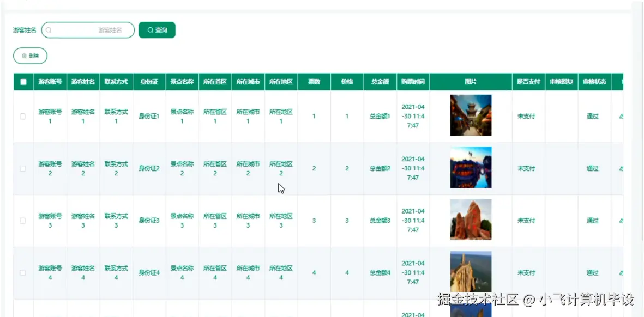644x317 pixels.
Task: Click the 游客姓名 column header
Action: tap(83, 82)
